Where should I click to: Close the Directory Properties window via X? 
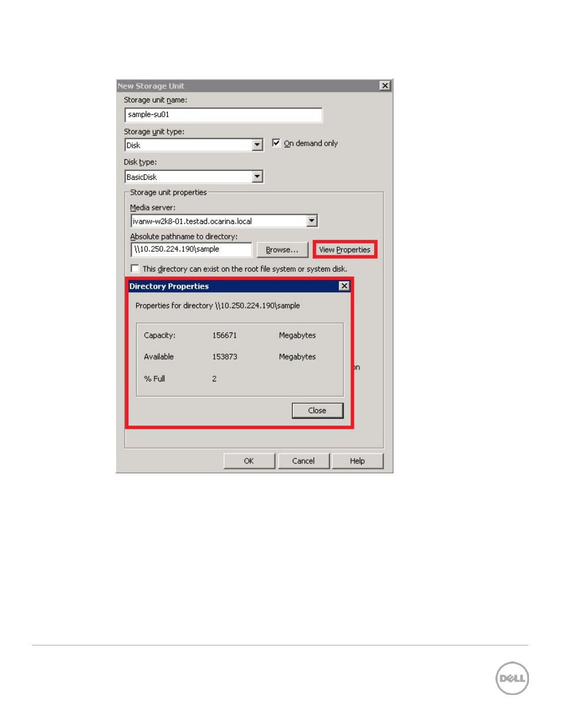point(344,286)
